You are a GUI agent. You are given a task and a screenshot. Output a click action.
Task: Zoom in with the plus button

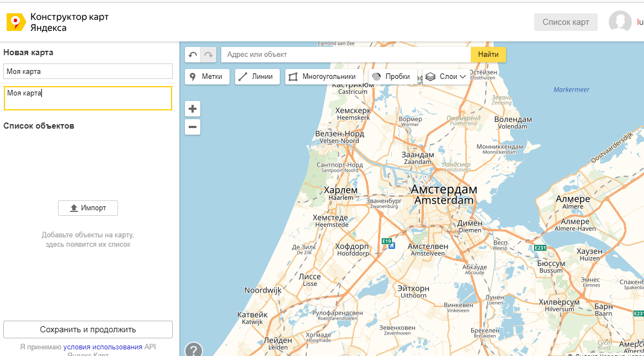point(193,109)
